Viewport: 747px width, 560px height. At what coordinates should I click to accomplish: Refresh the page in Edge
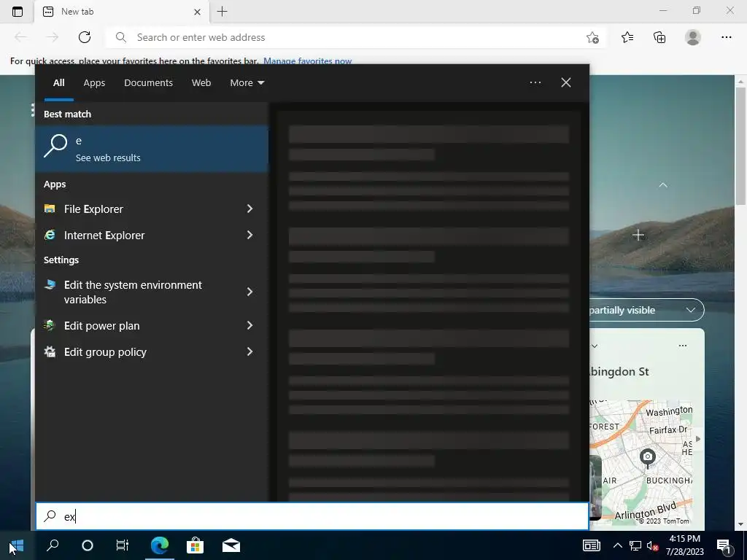click(x=85, y=37)
